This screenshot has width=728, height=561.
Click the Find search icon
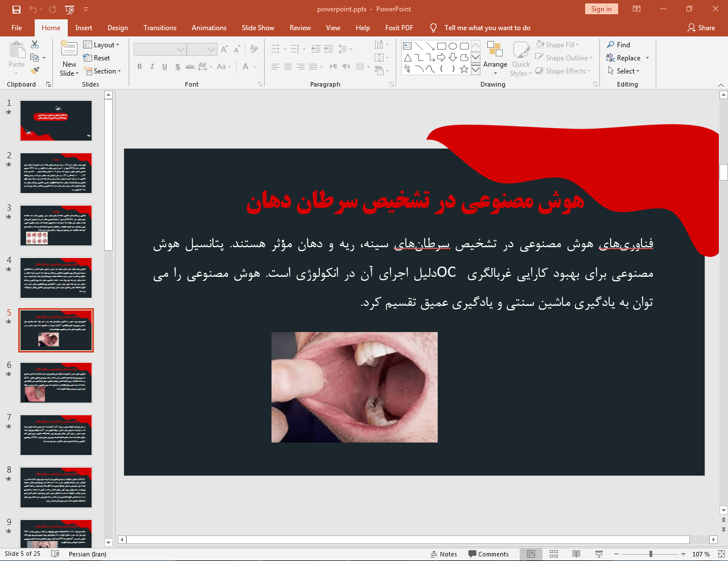611,45
